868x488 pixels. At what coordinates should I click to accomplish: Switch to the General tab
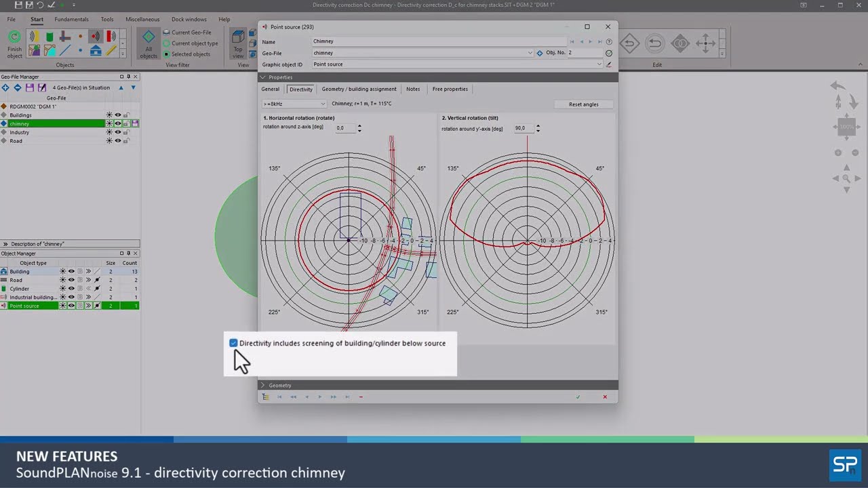[x=270, y=89]
